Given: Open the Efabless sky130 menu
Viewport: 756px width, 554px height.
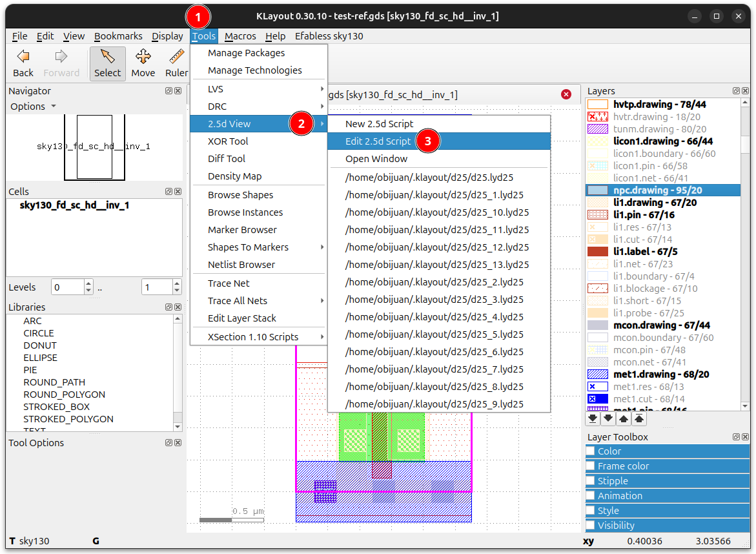Looking at the screenshot, I should 329,36.
